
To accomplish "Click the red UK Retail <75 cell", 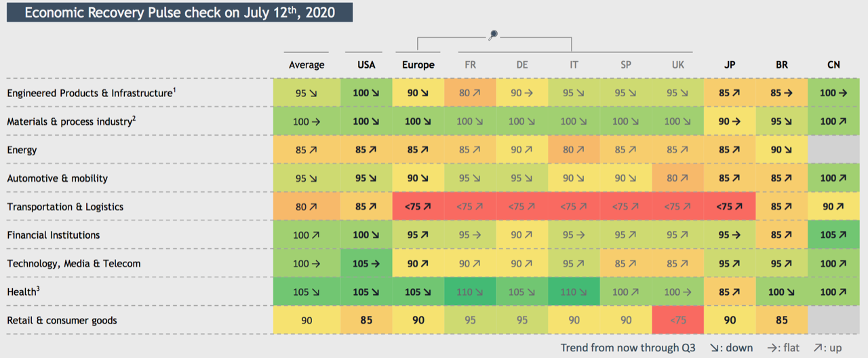I will tap(678, 320).
